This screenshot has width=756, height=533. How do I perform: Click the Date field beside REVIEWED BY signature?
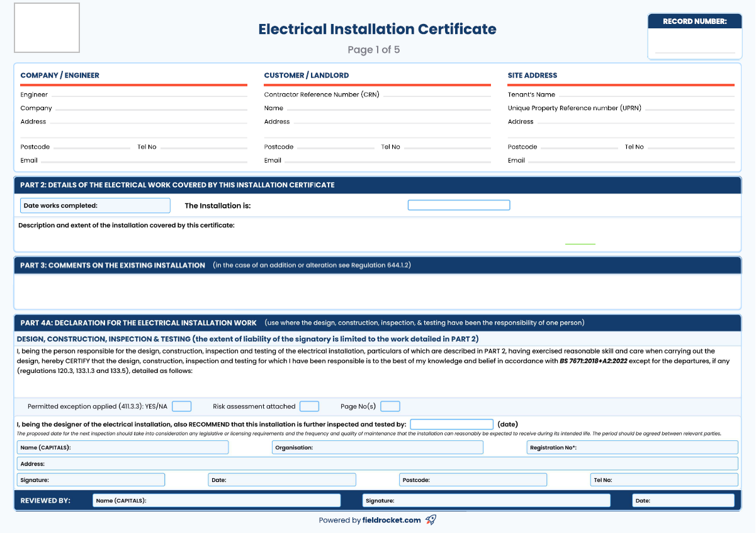[684, 500]
